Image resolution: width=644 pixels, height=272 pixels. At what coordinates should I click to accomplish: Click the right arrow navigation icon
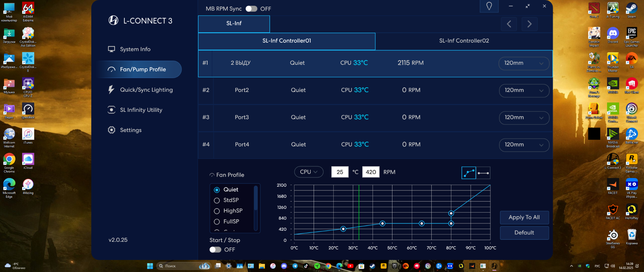click(x=529, y=24)
